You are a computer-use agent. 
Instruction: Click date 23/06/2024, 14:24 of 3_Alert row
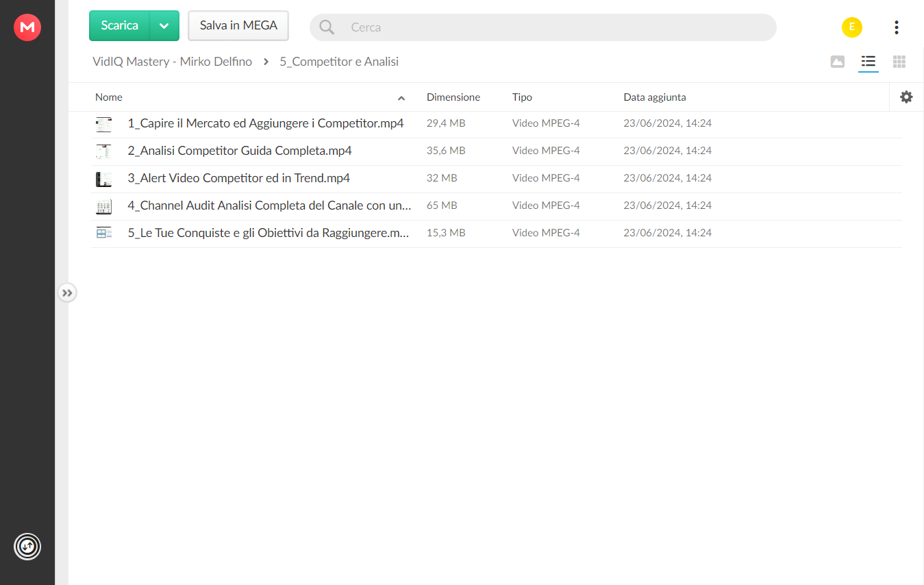(x=667, y=178)
